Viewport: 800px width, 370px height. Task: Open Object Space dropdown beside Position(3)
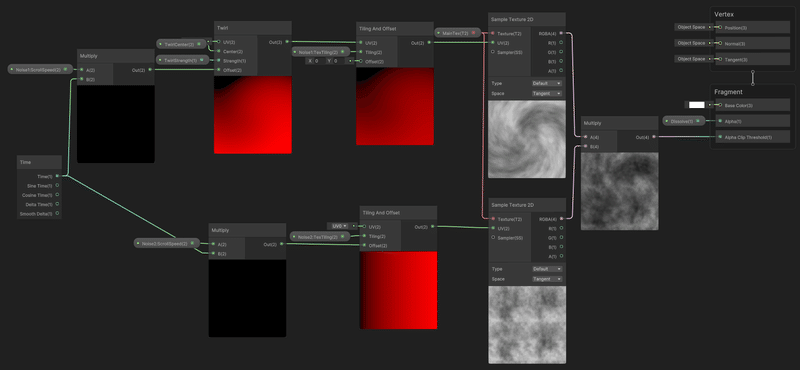(x=691, y=27)
